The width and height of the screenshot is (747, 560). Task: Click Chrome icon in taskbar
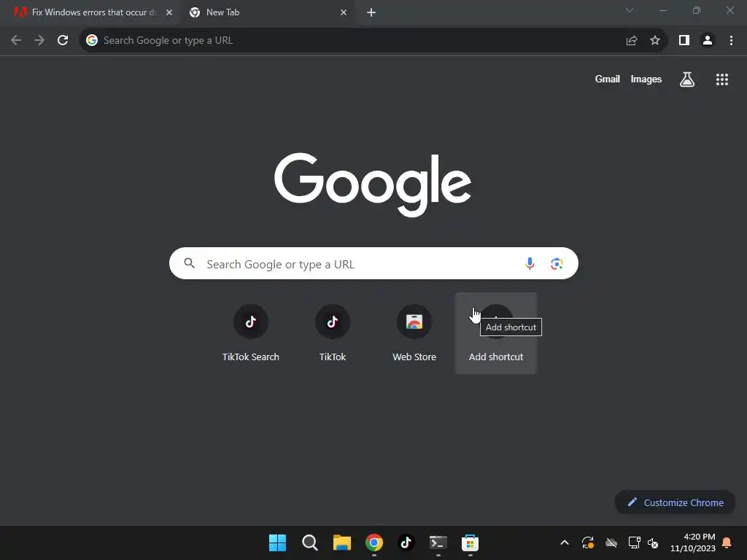(374, 542)
